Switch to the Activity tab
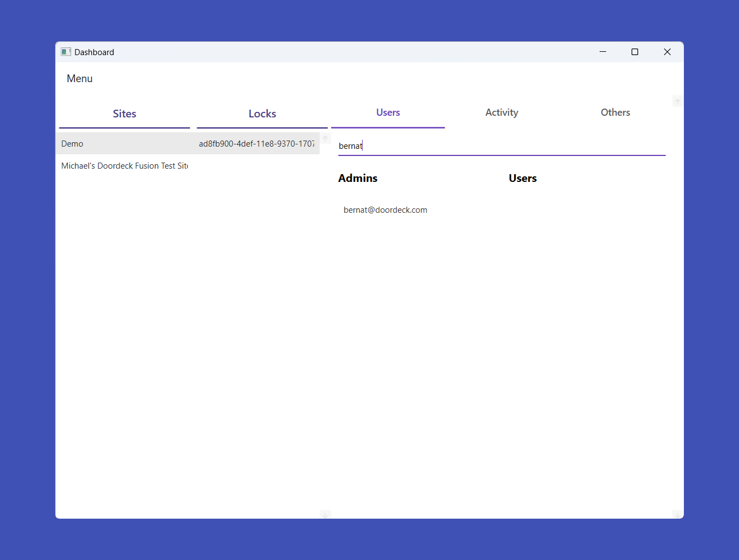The width and height of the screenshot is (739, 560). [x=501, y=112]
